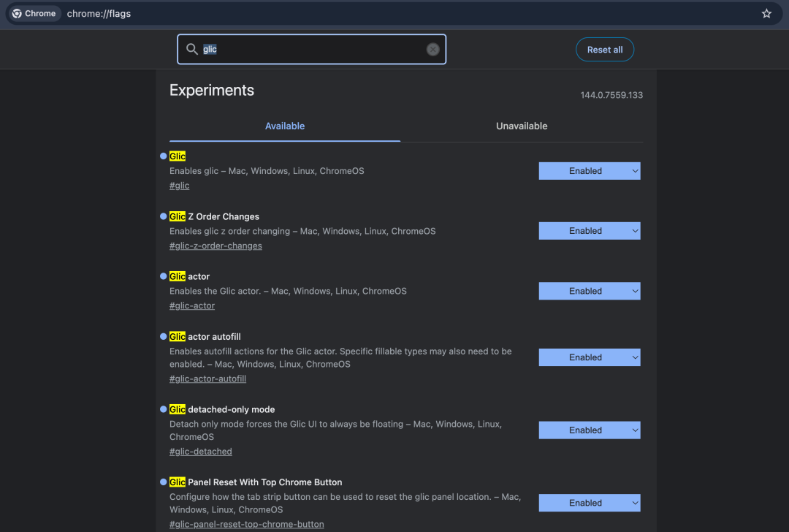Open the #glic-actor anchor link
This screenshot has height=532, width=789.
click(x=191, y=305)
